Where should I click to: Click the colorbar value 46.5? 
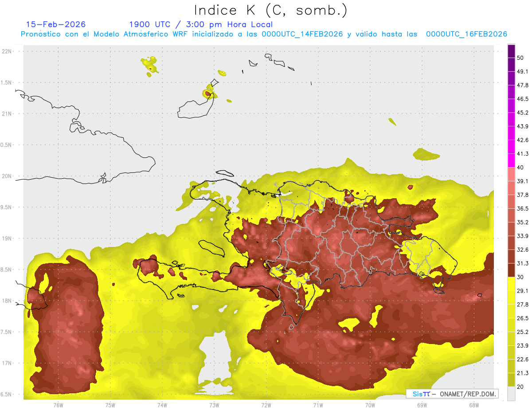click(523, 99)
